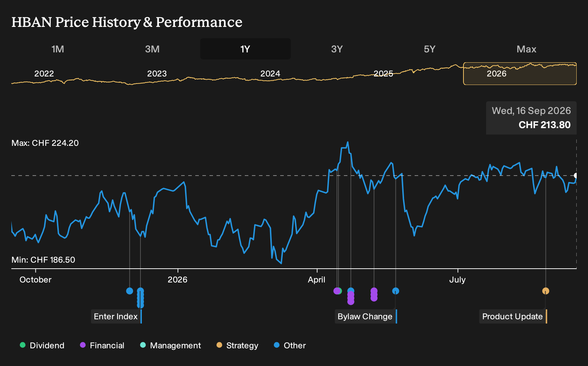The height and width of the screenshot is (366, 588).
Task: Click the blue event dot atop purple stack
Action: (351, 291)
